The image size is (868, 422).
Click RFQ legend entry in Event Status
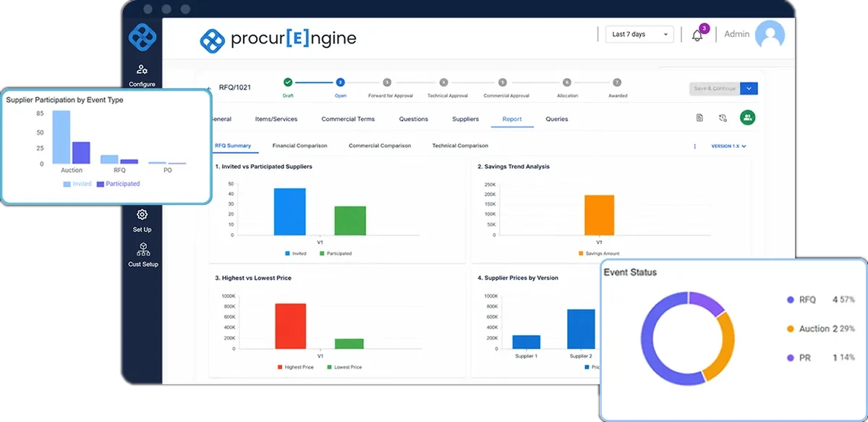pos(820,300)
